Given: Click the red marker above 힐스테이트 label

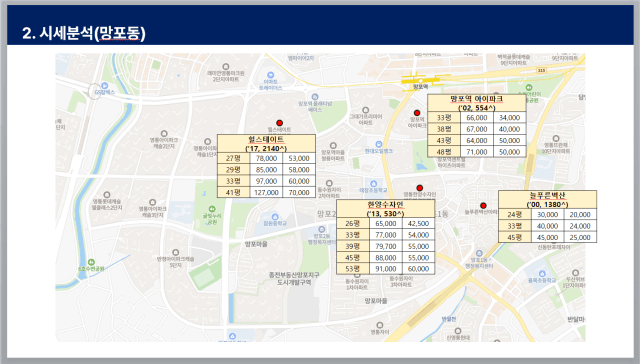Looking at the screenshot, I should click(279, 123).
